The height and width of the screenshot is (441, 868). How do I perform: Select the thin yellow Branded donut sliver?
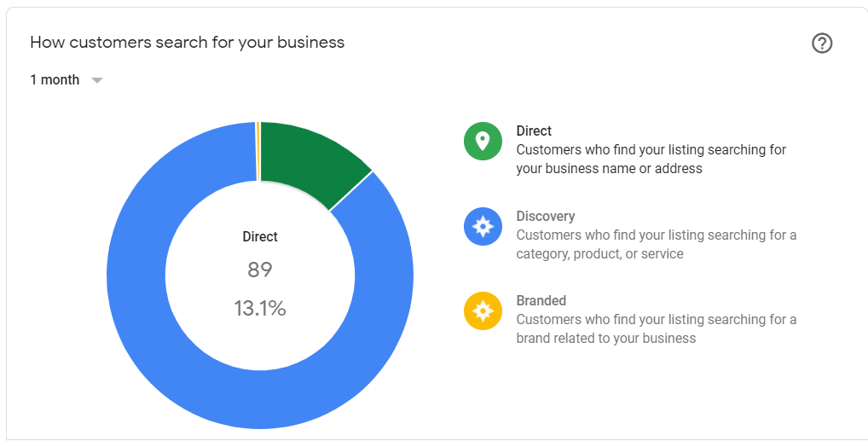(x=258, y=151)
